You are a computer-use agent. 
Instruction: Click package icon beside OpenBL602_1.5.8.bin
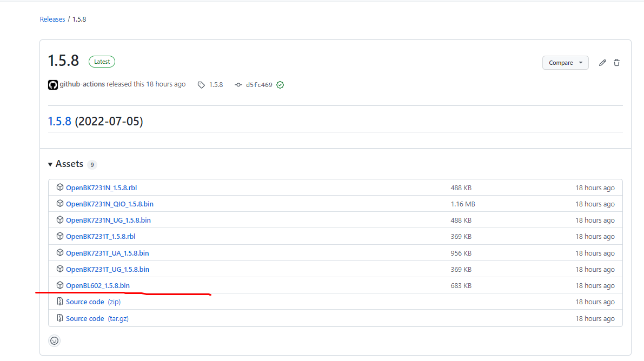pos(60,285)
